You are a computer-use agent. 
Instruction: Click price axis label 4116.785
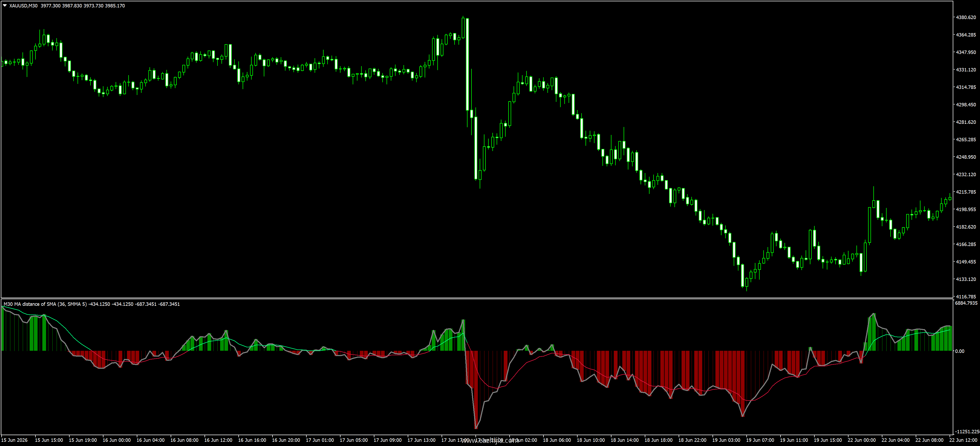click(966, 297)
